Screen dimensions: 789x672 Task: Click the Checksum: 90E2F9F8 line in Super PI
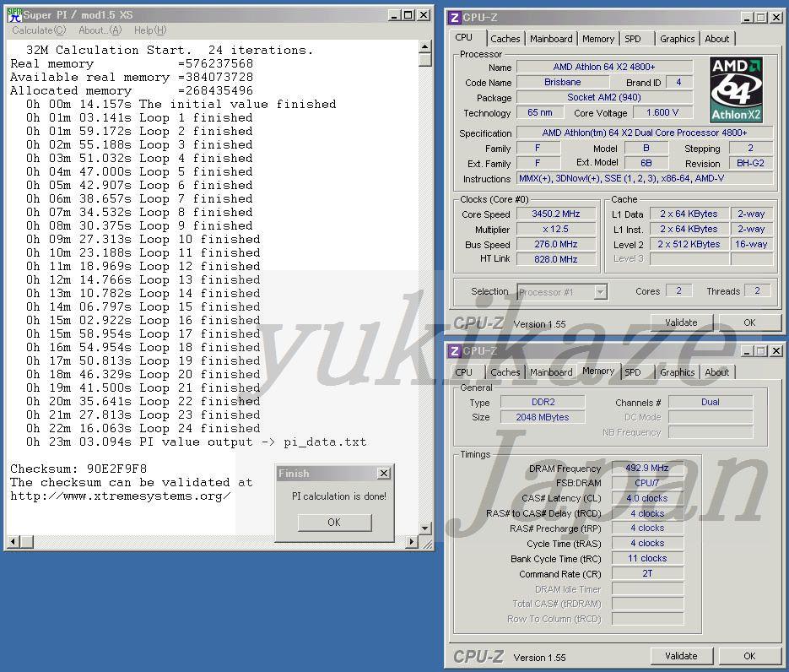tap(78, 469)
